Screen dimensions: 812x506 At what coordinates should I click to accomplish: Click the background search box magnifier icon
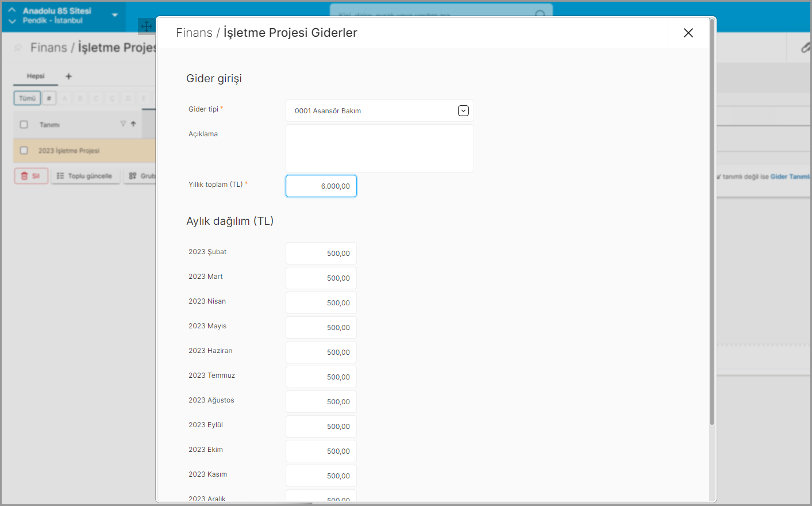tap(540, 14)
